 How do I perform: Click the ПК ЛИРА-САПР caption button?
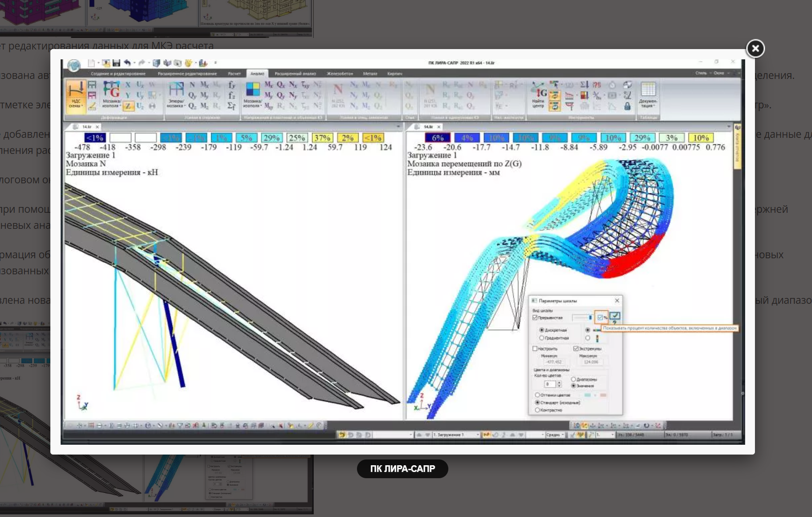coord(402,469)
